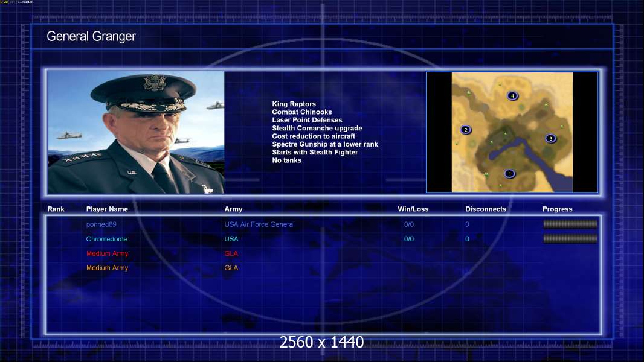Click ponned89's 0/0 win/loss value

[408, 224]
